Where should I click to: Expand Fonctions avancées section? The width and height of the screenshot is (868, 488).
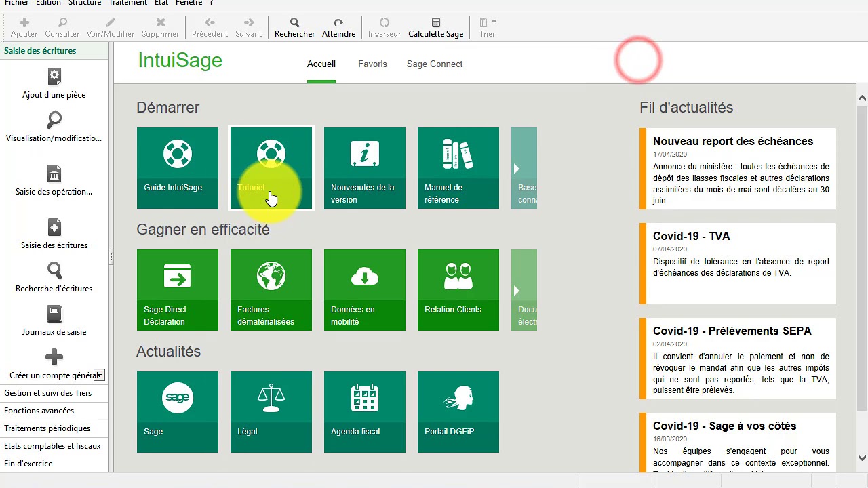(x=54, y=411)
